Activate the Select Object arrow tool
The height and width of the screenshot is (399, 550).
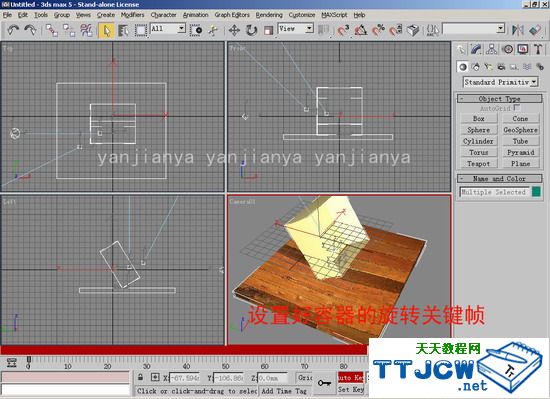(x=106, y=31)
